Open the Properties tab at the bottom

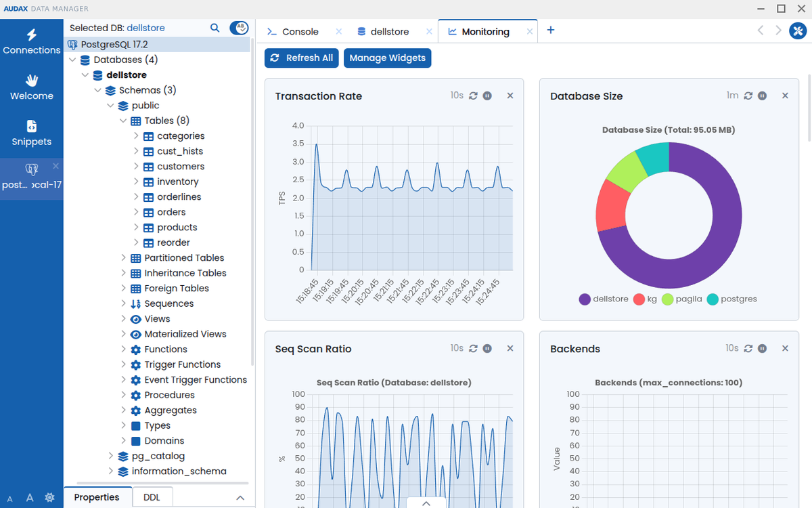pyautogui.click(x=97, y=497)
